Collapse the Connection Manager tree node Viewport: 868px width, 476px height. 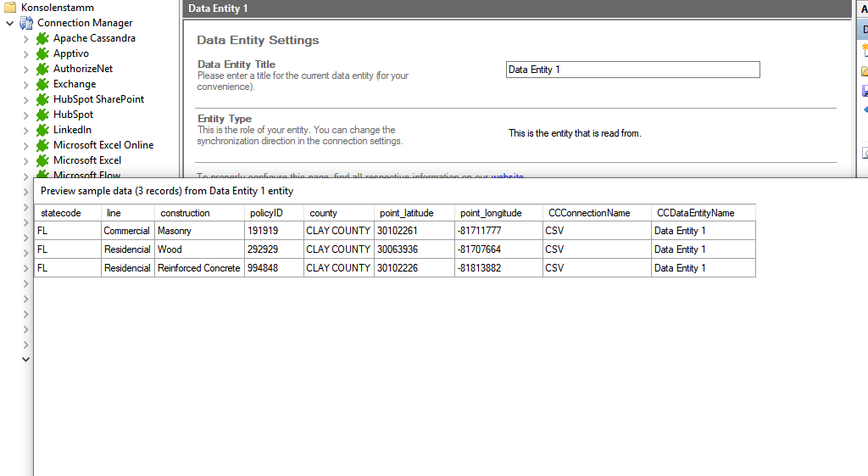(9, 23)
